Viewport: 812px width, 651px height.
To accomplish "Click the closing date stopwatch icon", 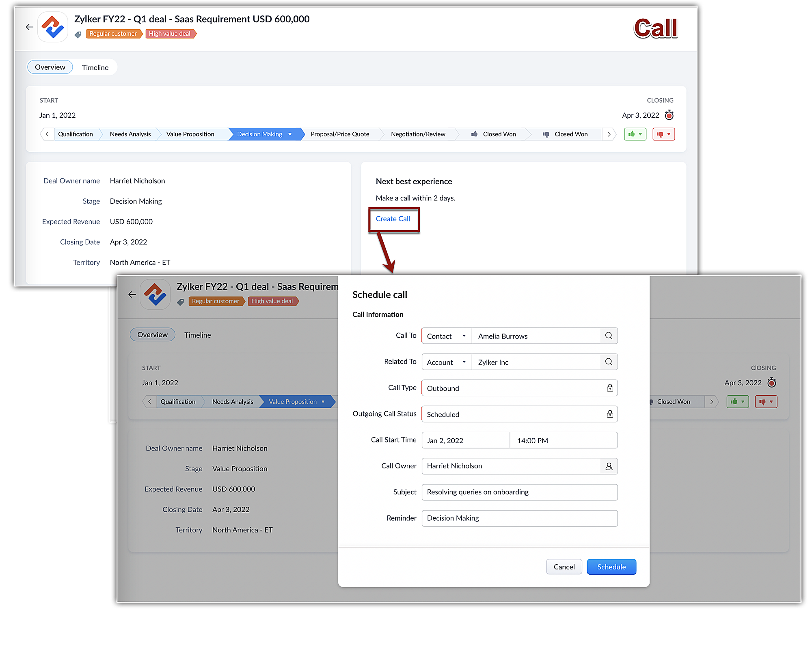I will click(x=669, y=115).
